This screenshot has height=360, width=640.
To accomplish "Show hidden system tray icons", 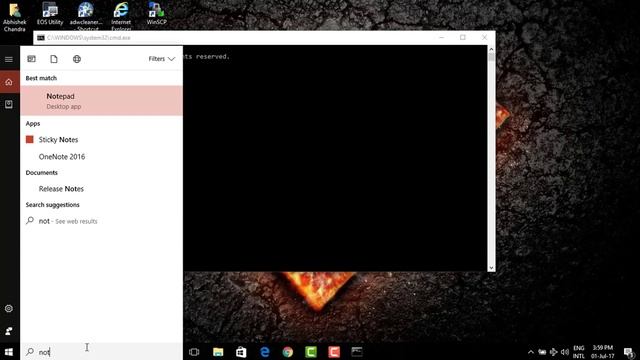I will click(531, 352).
